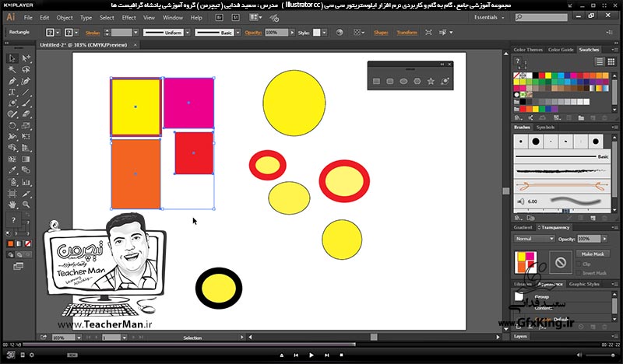Select Flare tool in floating shape panel

coord(445,82)
